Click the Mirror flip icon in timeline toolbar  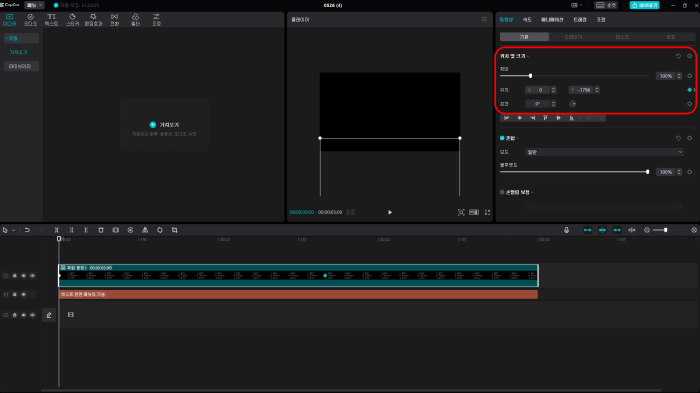[145, 230]
